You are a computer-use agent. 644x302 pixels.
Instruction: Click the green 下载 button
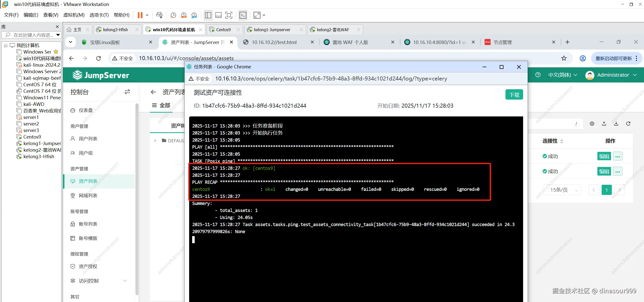tap(514, 95)
